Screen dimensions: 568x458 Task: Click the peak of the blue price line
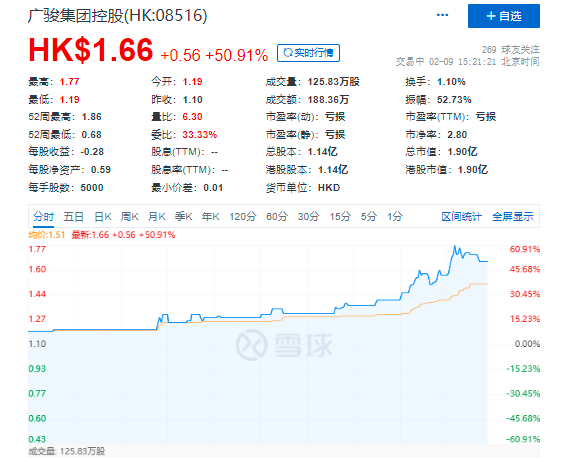point(455,246)
